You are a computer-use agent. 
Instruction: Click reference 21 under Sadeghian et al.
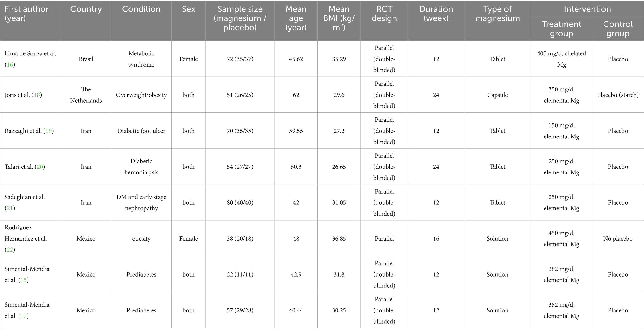coord(10,208)
